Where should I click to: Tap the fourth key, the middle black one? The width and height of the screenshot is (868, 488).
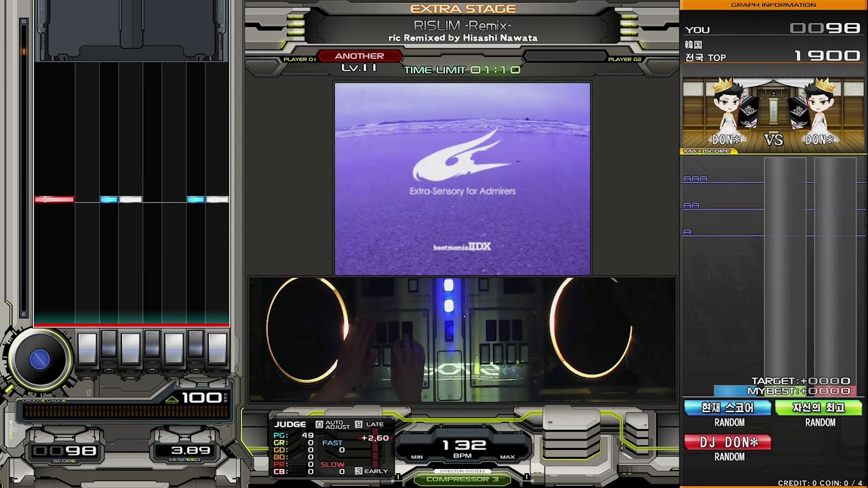click(x=153, y=344)
